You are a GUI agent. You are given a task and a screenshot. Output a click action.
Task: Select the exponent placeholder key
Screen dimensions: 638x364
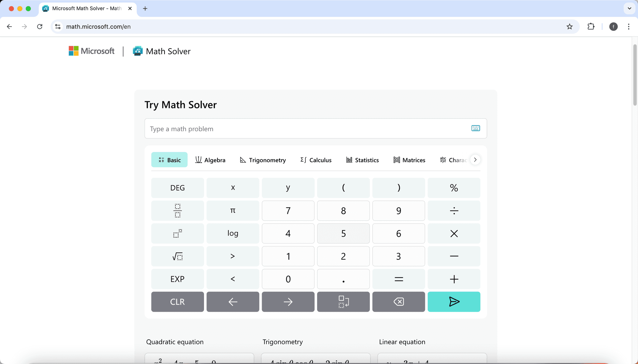coord(177,234)
